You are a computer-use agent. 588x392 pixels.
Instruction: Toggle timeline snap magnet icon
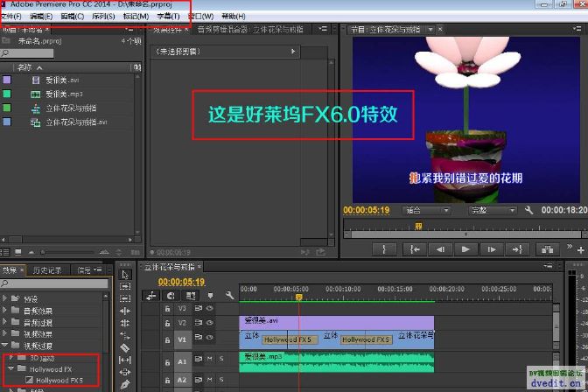(171, 296)
